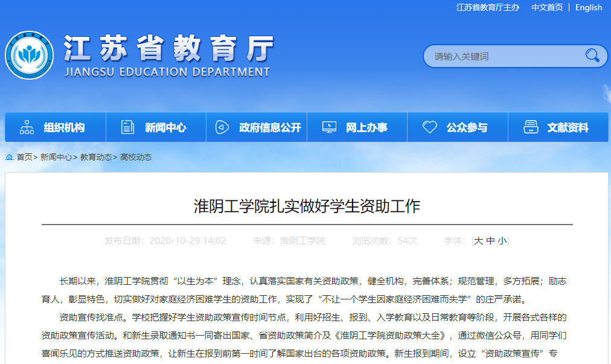Open 高校动态 in the breadcrumb
This screenshot has height=364, width=611.
pyautogui.click(x=136, y=157)
